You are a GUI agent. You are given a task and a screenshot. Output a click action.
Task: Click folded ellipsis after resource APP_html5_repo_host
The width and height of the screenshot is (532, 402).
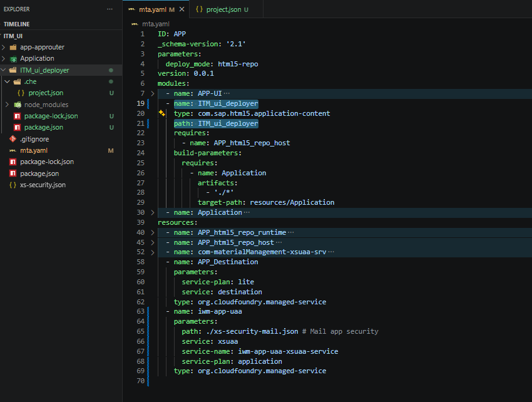pos(279,242)
